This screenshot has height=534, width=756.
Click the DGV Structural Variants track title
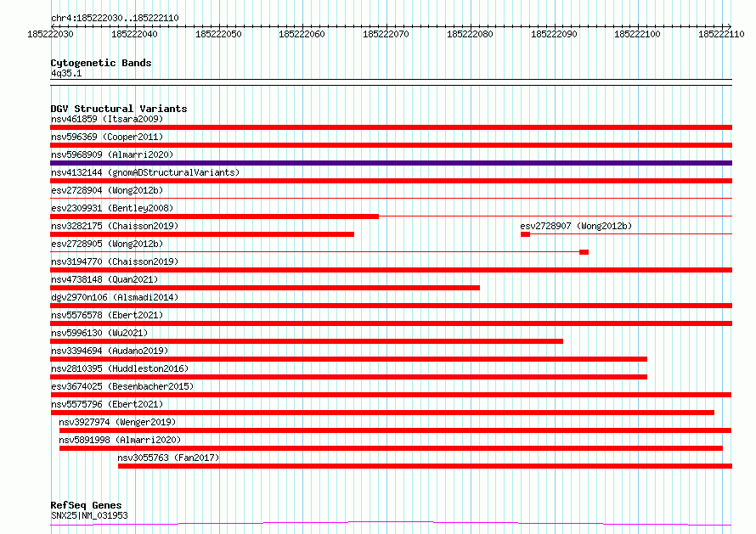tap(119, 109)
